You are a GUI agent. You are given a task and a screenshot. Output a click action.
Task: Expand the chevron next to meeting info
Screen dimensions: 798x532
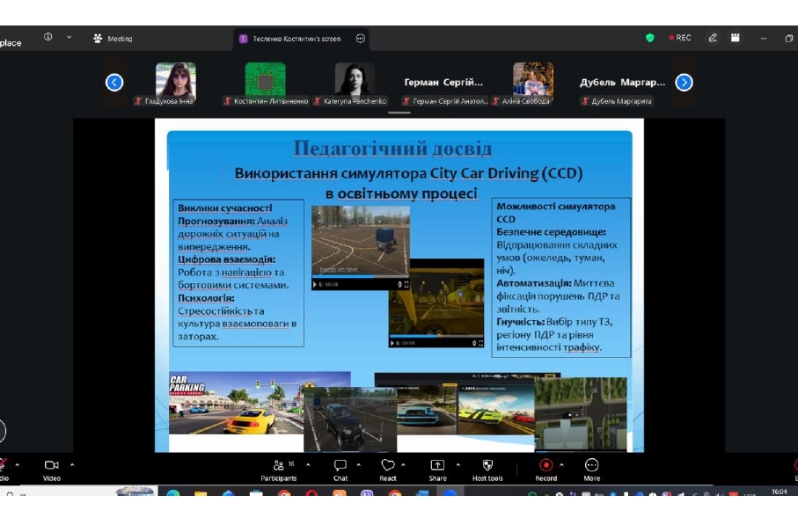coord(70,37)
